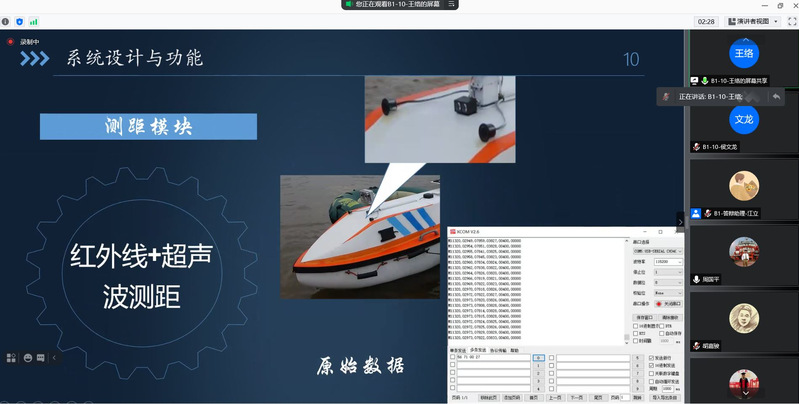Toggle the 16进制显示 checkbox
Image resolution: width=799 pixels, height=404 pixels.
click(x=635, y=326)
